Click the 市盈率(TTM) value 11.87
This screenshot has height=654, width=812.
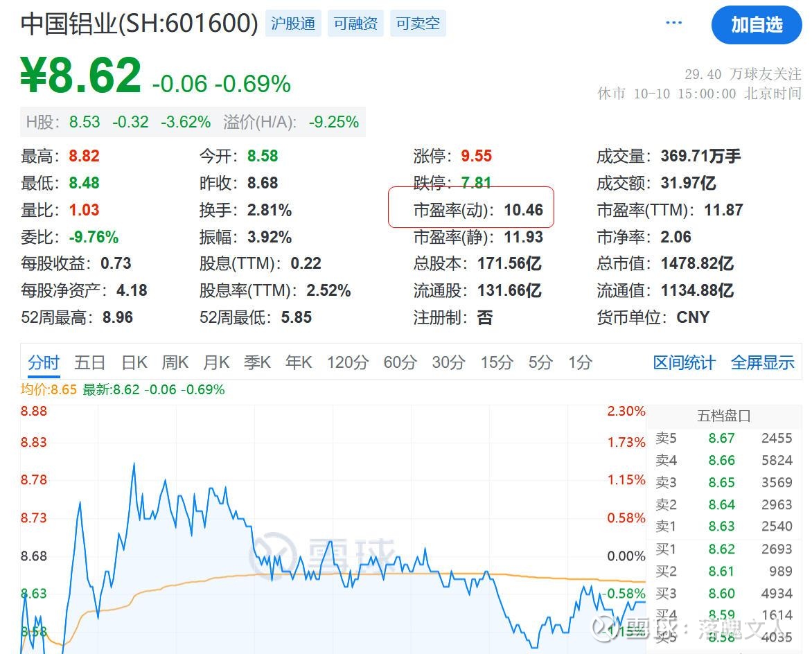tap(723, 210)
